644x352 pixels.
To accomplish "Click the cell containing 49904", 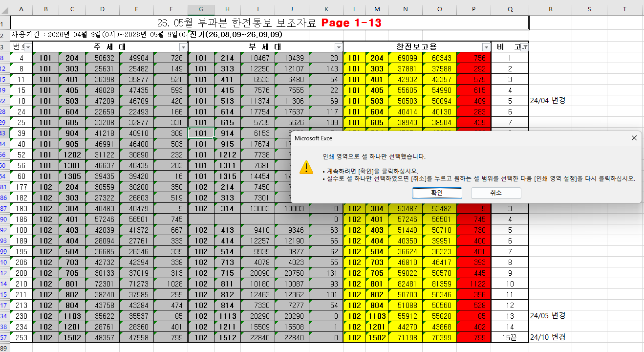I will pos(136,58).
